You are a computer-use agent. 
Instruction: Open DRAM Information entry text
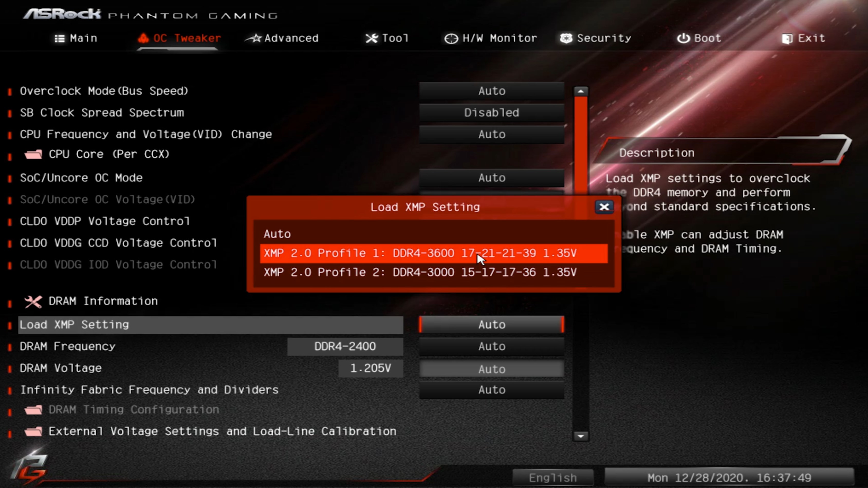103,301
